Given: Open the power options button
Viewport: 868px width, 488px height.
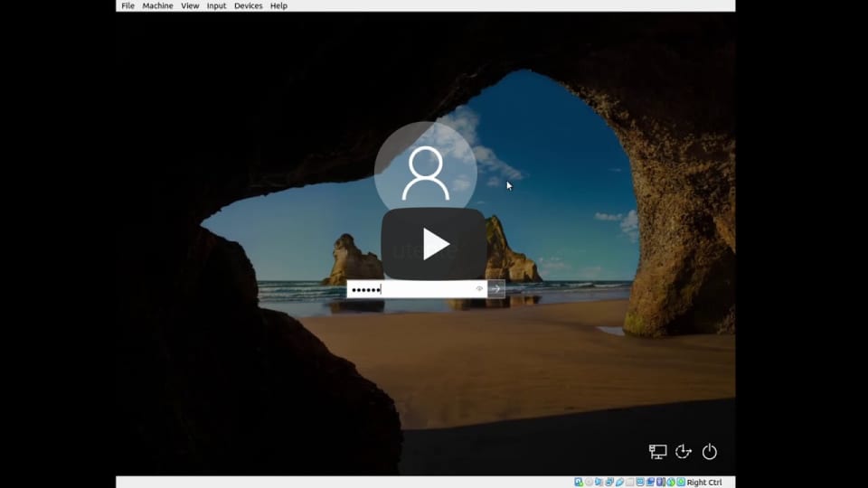Looking at the screenshot, I should coord(709,452).
